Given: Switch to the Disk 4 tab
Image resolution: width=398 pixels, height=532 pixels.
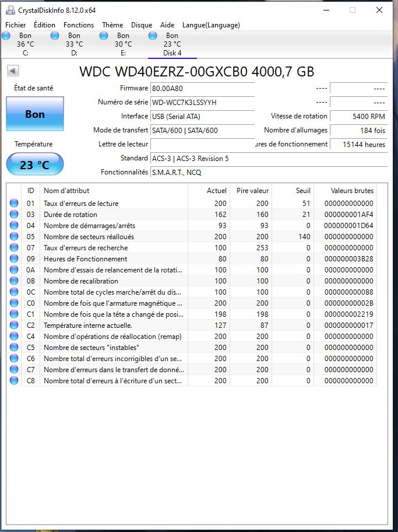Looking at the screenshot, I should 172,44.
